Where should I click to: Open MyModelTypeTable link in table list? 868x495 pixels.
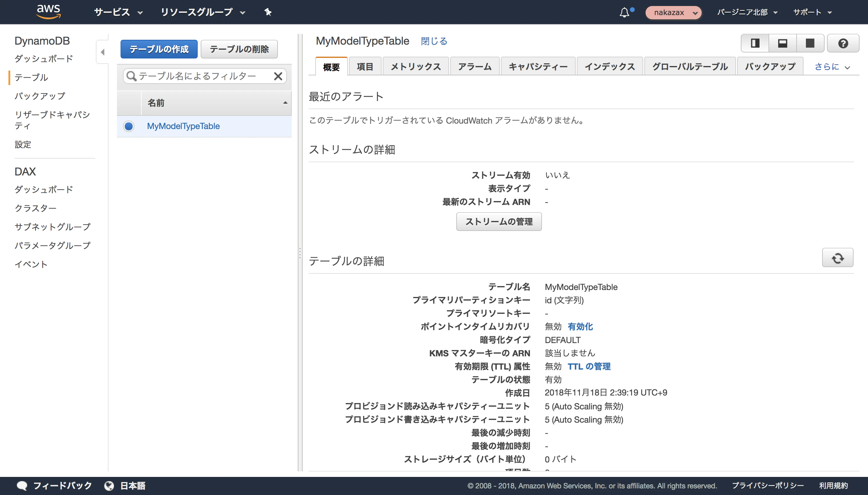click(183, 126)
